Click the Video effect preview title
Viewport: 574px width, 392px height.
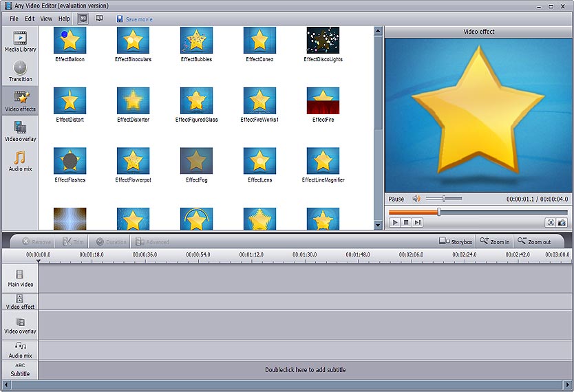click(479, 32)
